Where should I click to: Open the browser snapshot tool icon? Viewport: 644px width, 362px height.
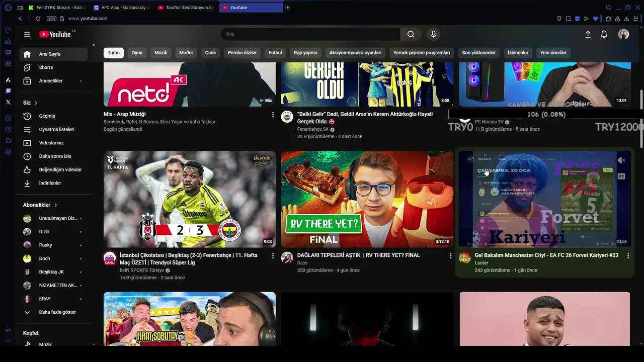568,19
